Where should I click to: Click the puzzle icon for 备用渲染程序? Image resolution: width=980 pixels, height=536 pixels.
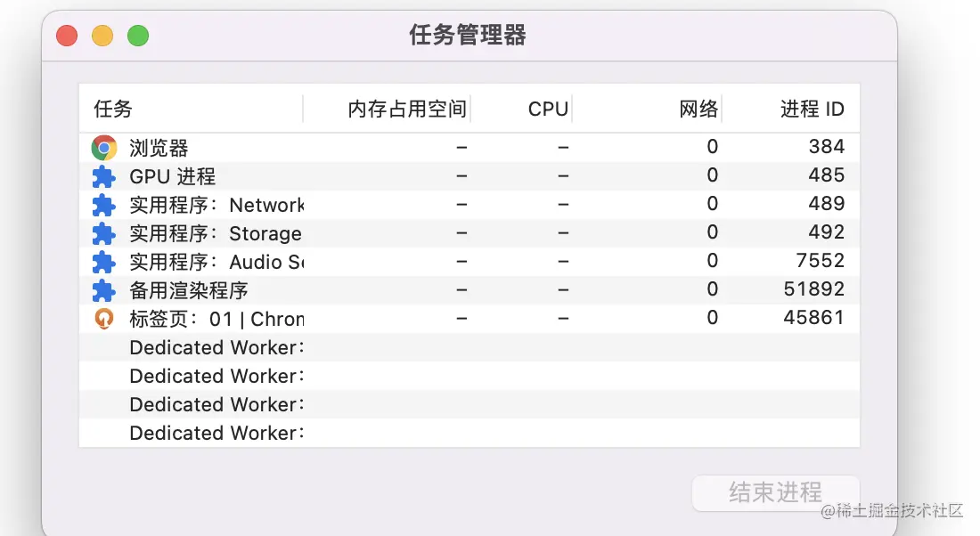tap(104, 290)
